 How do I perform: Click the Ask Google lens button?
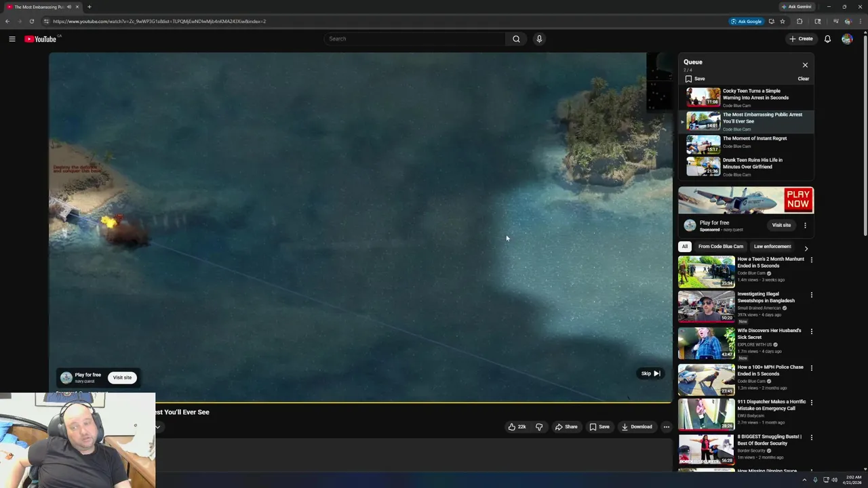click(x=746, y=21)
